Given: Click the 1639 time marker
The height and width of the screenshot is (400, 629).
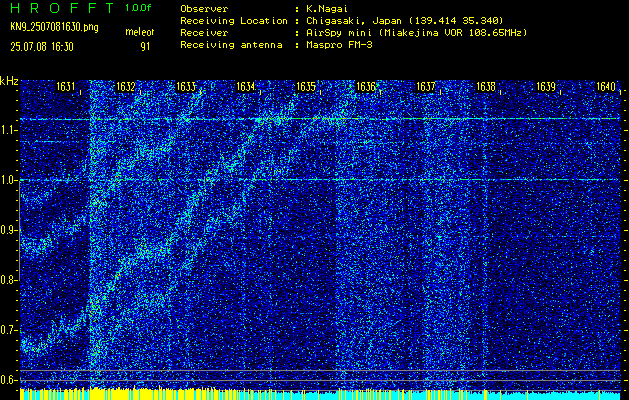Looking at the screenshot, I should click(546, 86).
